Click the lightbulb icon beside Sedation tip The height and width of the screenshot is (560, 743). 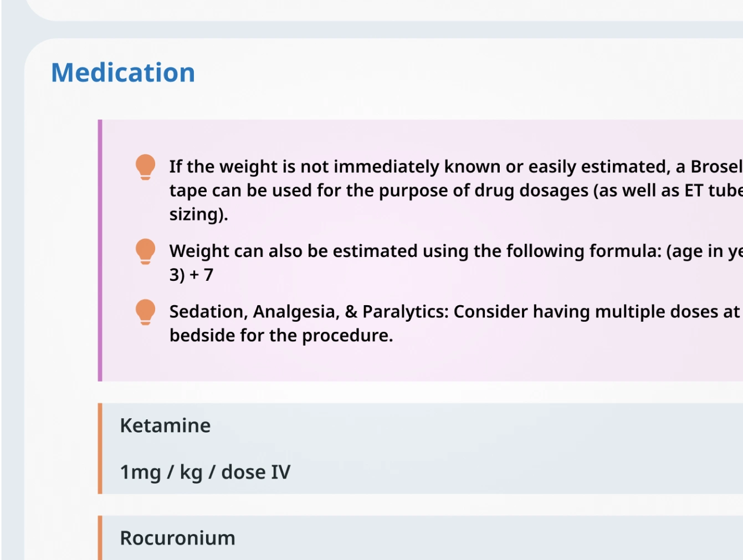coord(145,312)
